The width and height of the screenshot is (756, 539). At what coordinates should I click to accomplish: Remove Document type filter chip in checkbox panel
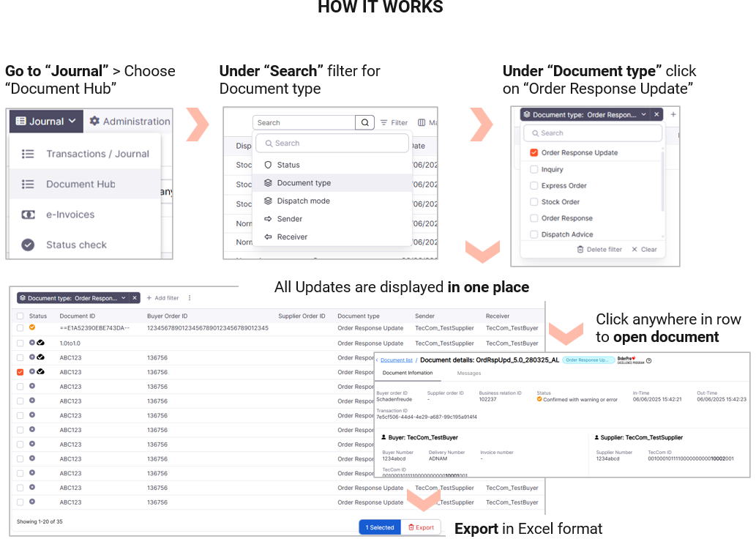pos(656,114)
